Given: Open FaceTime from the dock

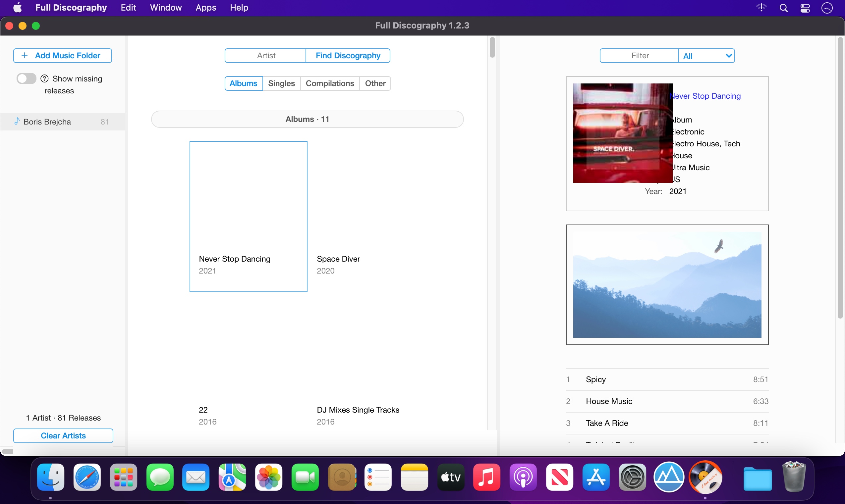Looking at the screenshot, I should pyautogui.click(x=305, y=477).
